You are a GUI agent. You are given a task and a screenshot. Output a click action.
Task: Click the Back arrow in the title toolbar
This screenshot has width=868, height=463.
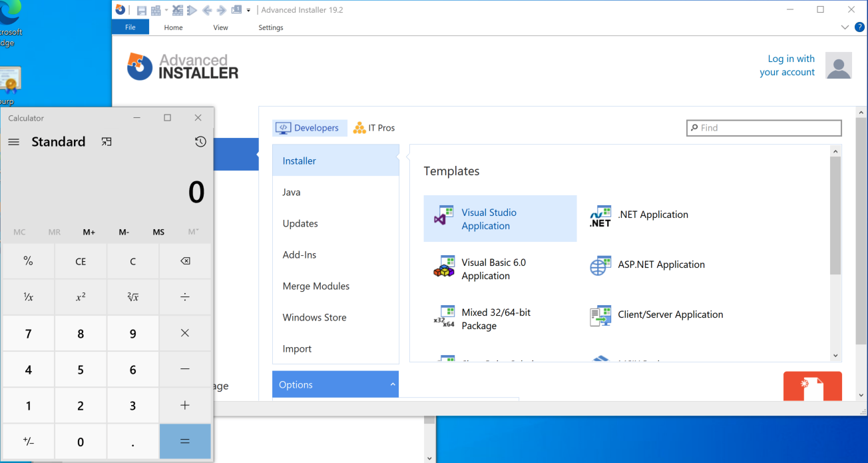207,10
